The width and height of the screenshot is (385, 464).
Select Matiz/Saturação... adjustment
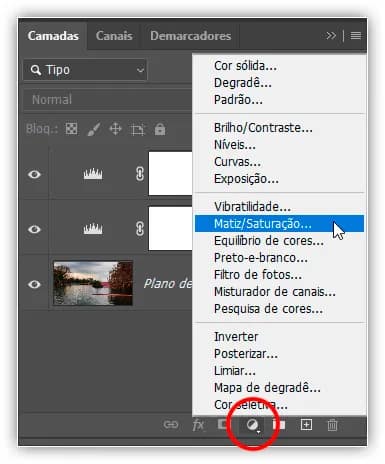point(279,224)
